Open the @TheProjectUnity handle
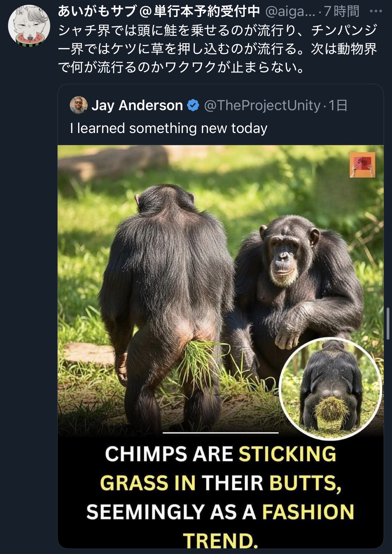This screenshot has width=392, height=554. pyautogui.click(x=262, y=105)
